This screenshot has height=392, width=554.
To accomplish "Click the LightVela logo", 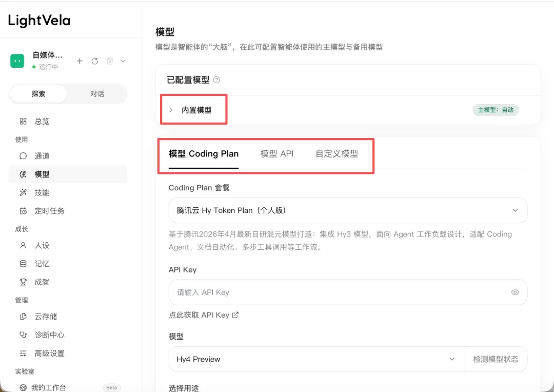I will (x=39, y=21).
